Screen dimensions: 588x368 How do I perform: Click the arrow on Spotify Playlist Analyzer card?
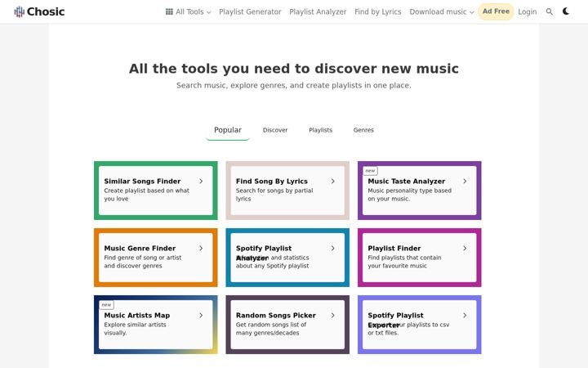click(333, 249)
